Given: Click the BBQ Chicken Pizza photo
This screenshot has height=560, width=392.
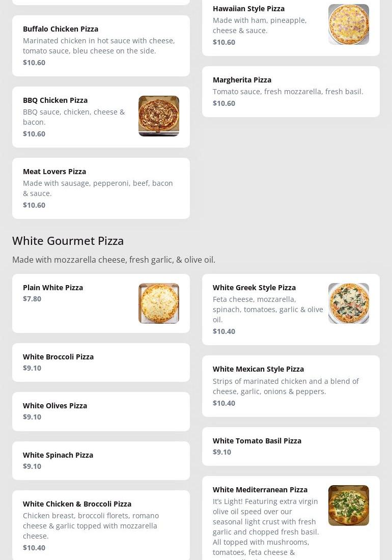Looking at the screenshot, I should pyautogui.click(x=158, y=116).
